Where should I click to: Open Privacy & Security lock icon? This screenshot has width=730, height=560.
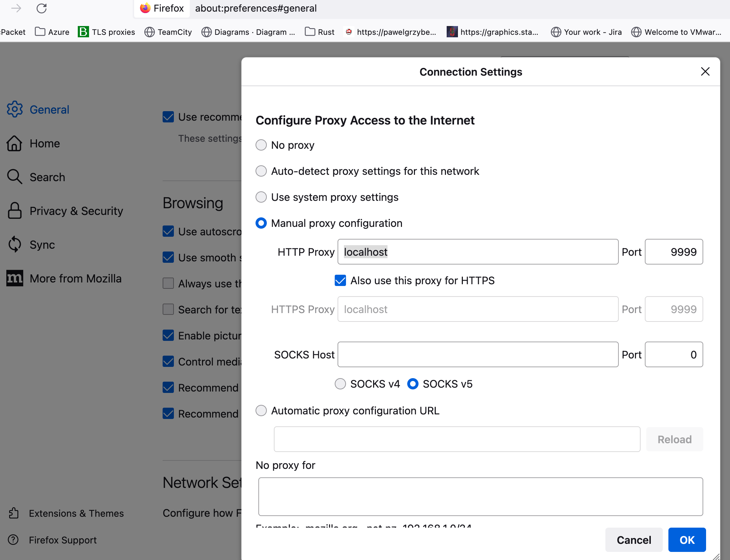click(x=15, y=211)
